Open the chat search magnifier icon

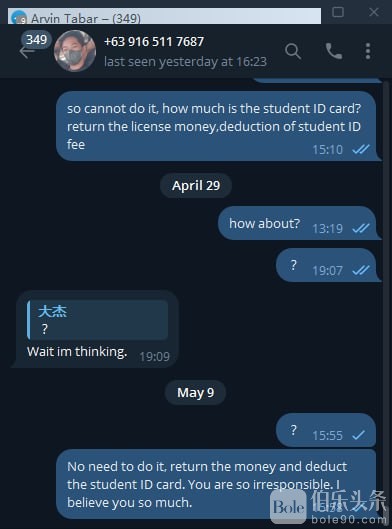(x=293, y=52)
